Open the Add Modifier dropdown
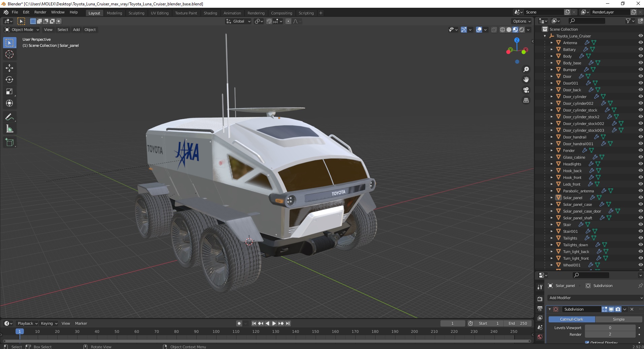 click(595, 298)
